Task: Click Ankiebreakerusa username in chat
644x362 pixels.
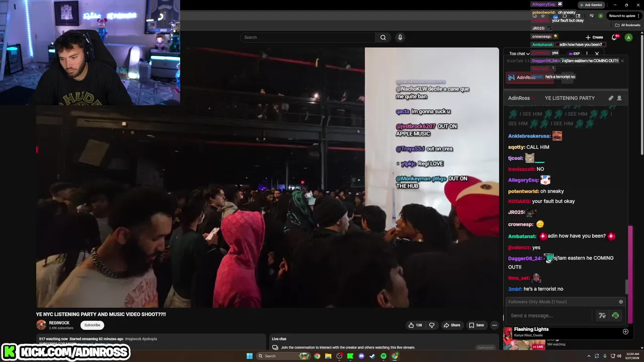Action: click(x=529, y=136)
